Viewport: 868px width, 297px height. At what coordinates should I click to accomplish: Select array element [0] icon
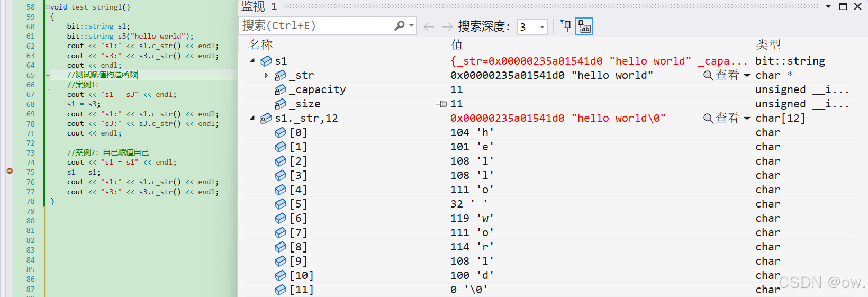click(x=281, y=132)
